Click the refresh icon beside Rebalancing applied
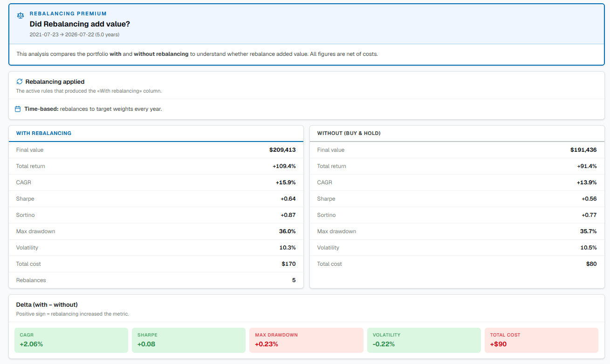 [20, 81]
